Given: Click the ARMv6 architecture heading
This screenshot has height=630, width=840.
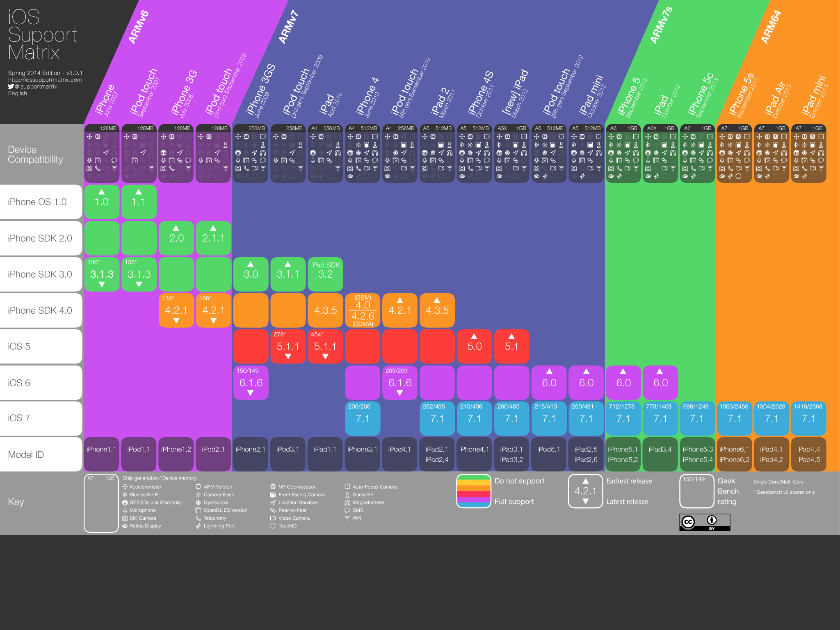Looking at the screenshot, I should coord(138,27).
